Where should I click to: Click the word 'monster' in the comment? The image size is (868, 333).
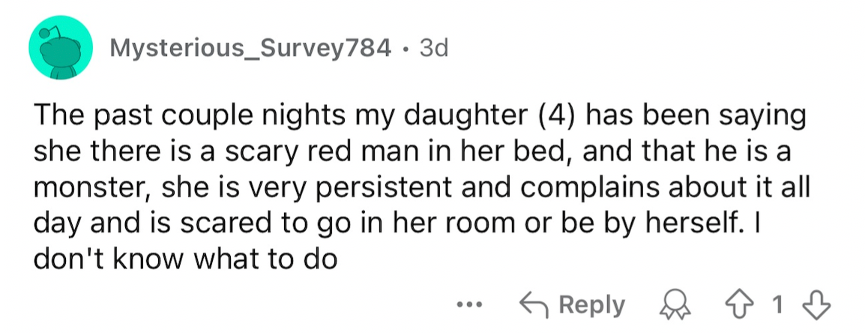[91, 189]
